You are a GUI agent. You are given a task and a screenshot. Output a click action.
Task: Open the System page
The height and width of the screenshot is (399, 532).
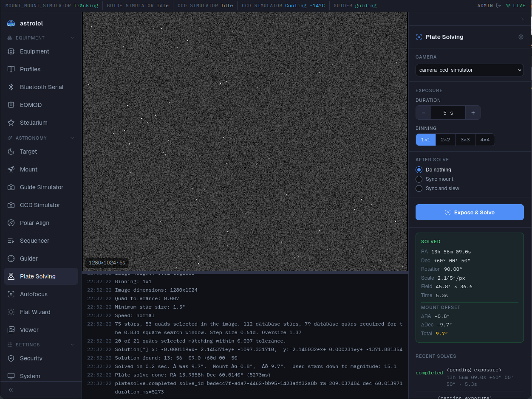[41, 376]
